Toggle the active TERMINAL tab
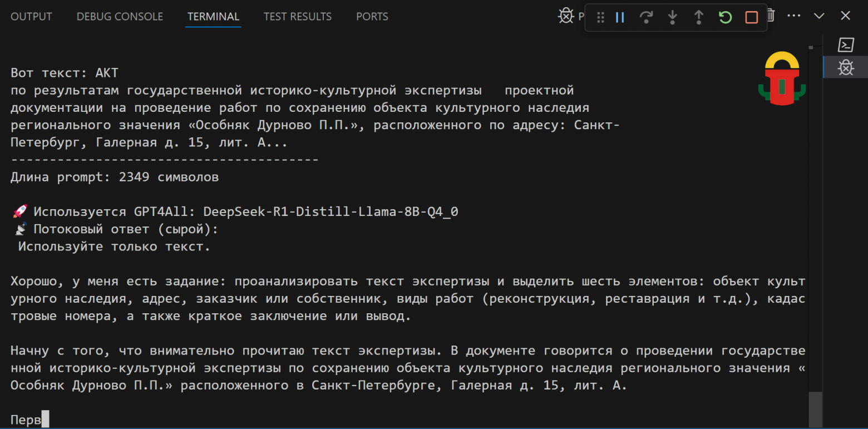 213,16
